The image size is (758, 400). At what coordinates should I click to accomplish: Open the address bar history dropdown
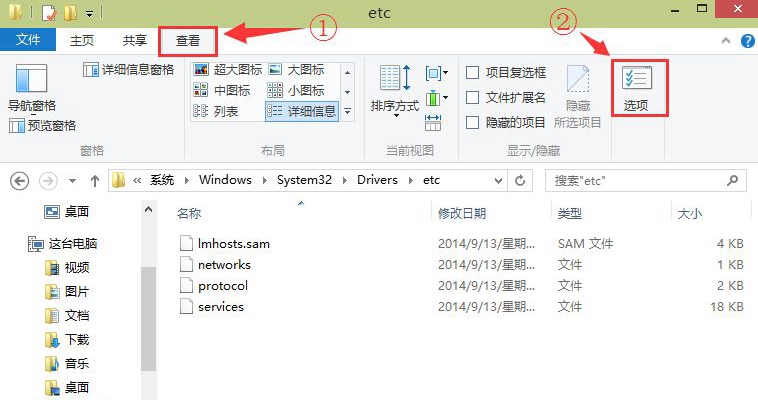(498, 180)
